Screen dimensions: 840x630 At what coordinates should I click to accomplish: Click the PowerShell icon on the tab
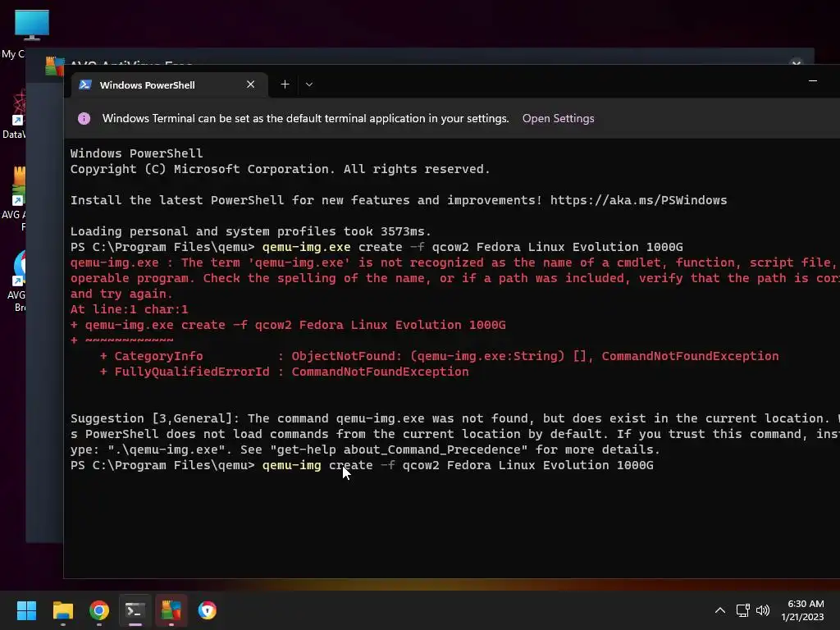click(x=85, y=84)
